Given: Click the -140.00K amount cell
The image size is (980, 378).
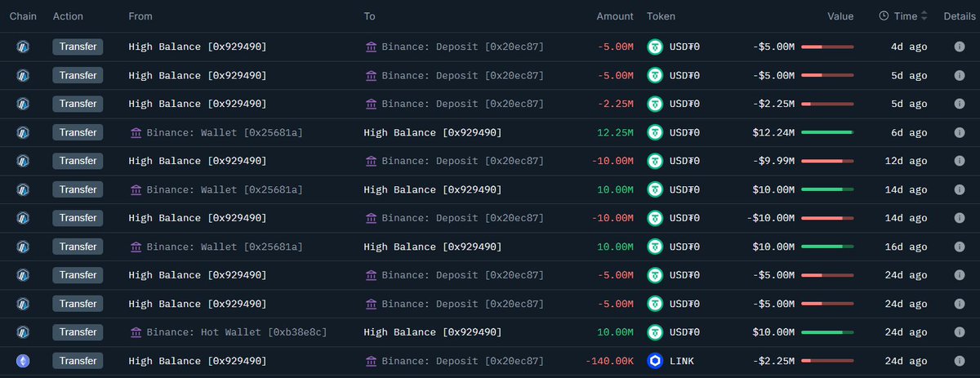Looking at the screenshot, I should [609, 362].
